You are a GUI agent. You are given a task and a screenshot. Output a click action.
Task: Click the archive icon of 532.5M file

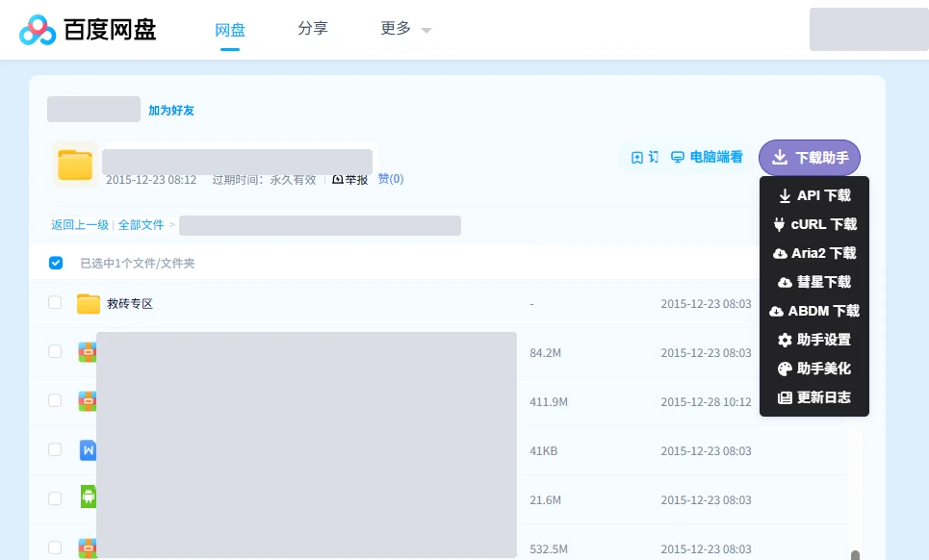[x=88, y=548]
